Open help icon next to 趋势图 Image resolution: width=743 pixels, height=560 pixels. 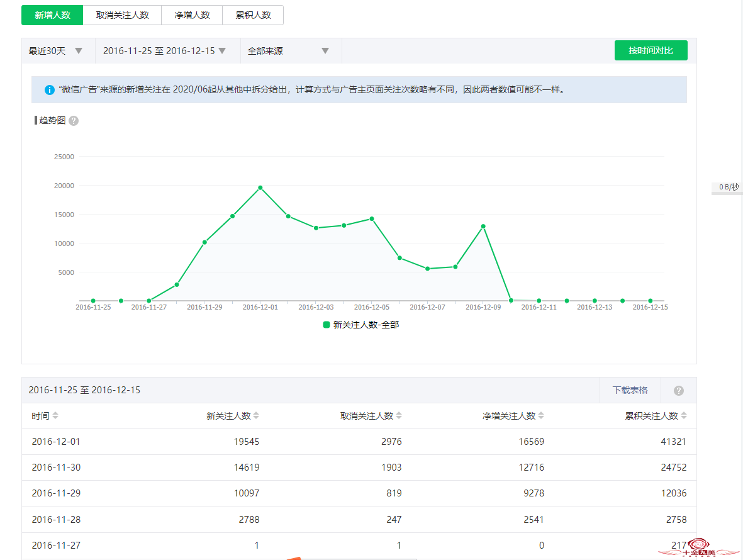74,121
